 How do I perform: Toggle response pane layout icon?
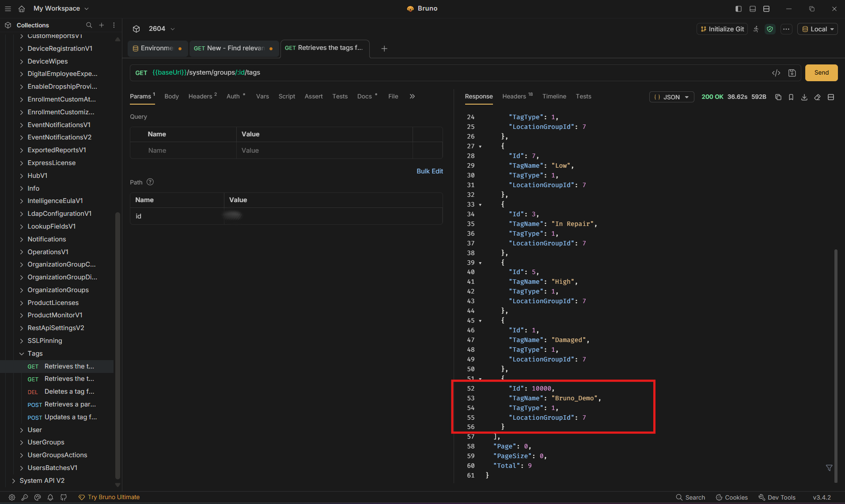[x=831, y=97]
